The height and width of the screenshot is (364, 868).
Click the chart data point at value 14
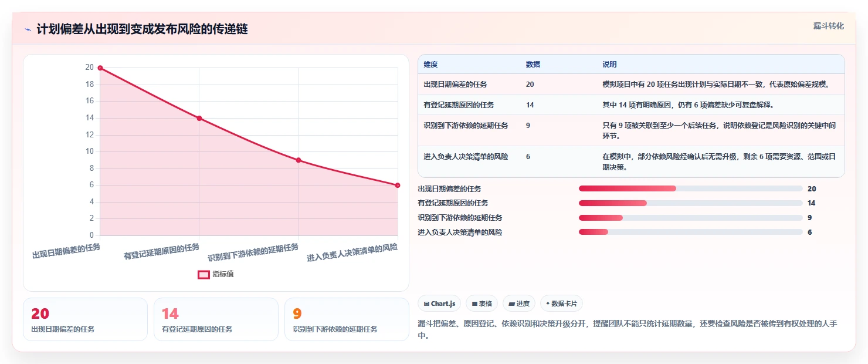[199, 119]
